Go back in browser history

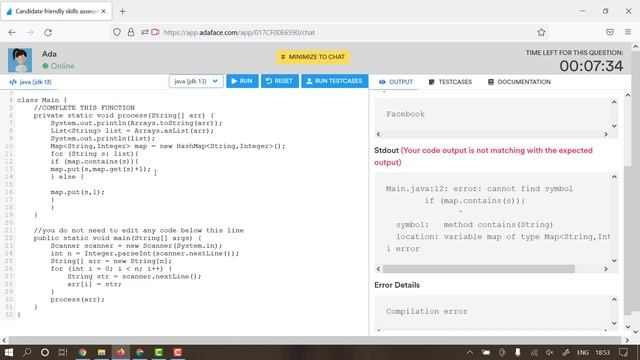click(12, 32)
